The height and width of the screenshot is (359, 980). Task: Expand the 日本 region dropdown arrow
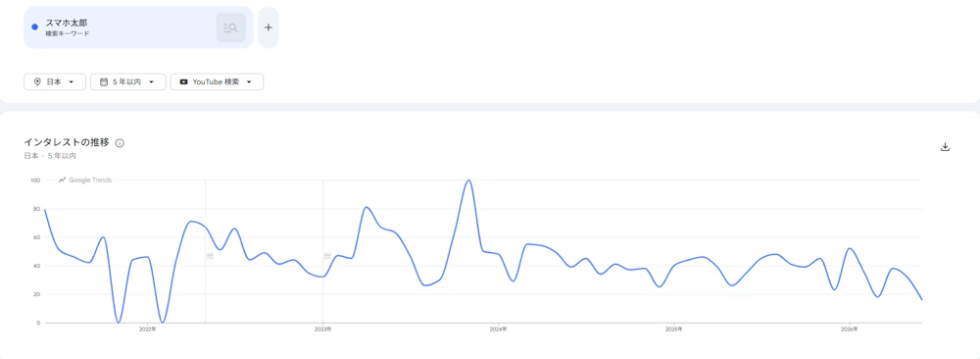tap(72, 82)
